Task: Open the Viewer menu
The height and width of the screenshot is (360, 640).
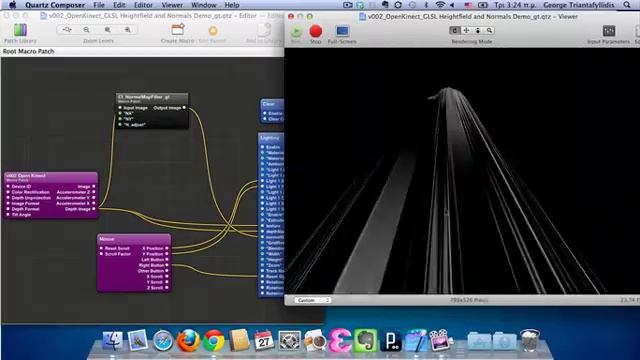Action: (172, 5)
